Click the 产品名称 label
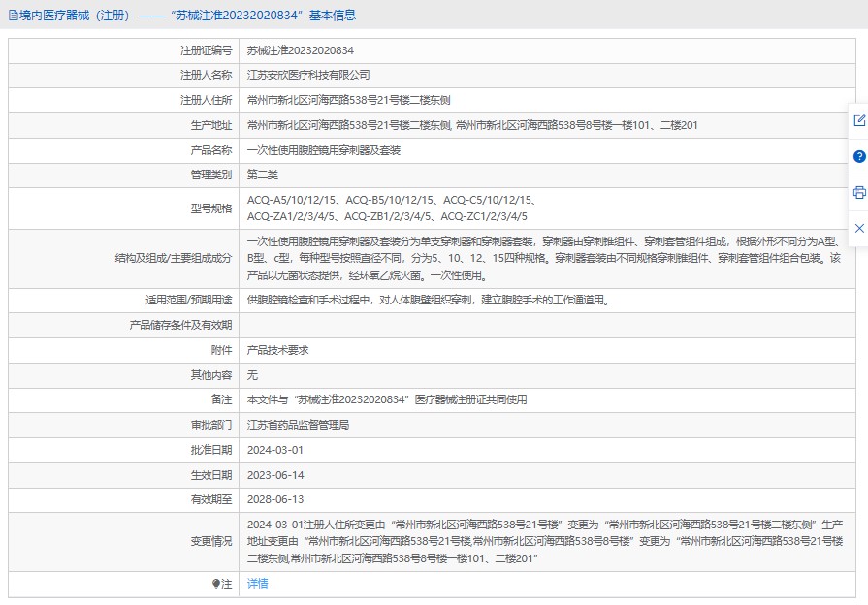868x605 pixels. click(x=211, y=150)
